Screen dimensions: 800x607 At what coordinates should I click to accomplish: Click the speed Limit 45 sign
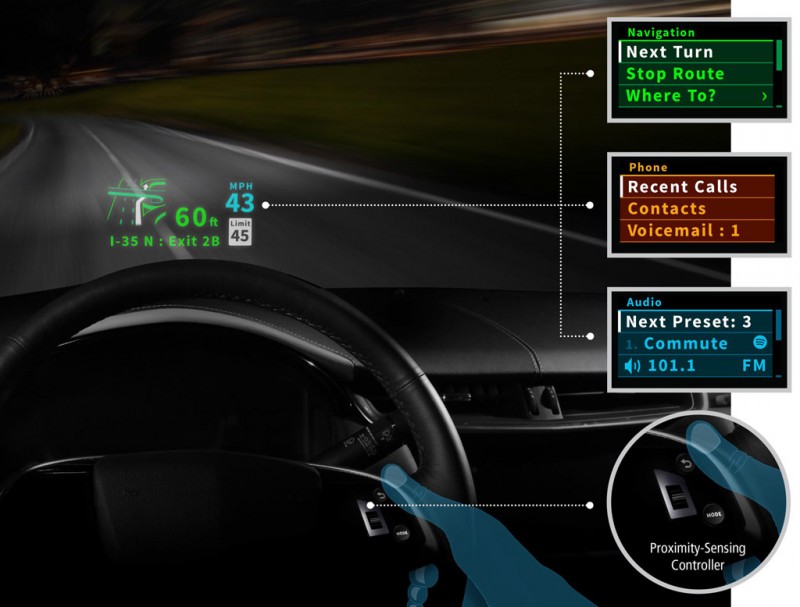coord(240,231)
